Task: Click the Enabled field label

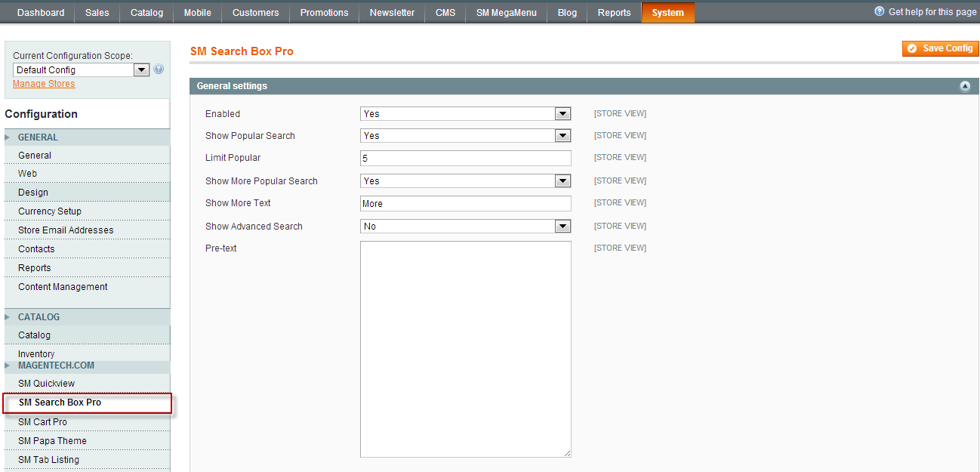Action: (223, 114)
